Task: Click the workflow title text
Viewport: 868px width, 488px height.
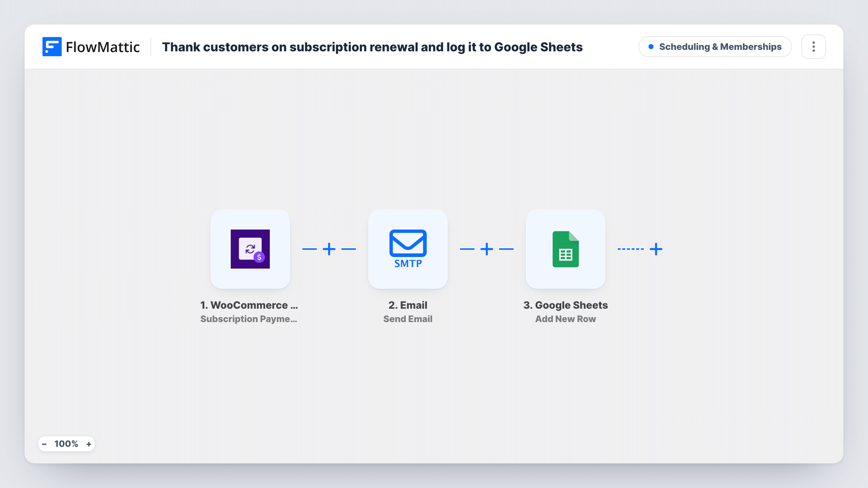Action: pos(372,47)
